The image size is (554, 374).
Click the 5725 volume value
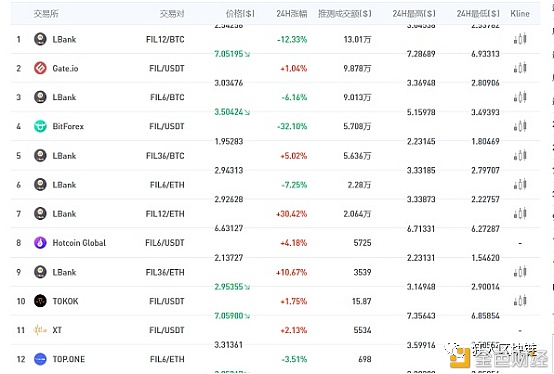(x=363, y=243)
